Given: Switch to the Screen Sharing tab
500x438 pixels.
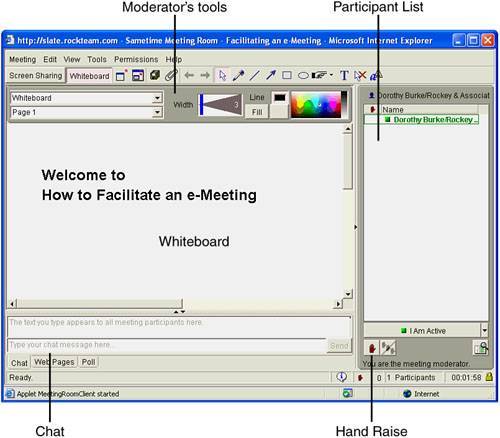Looking at the screenshot, I should 36,76.
